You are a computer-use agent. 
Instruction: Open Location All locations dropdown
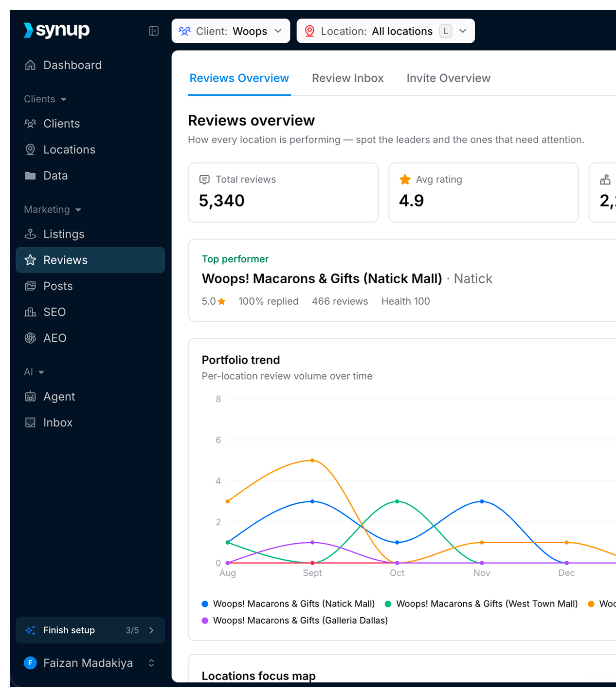coord(385,31)
